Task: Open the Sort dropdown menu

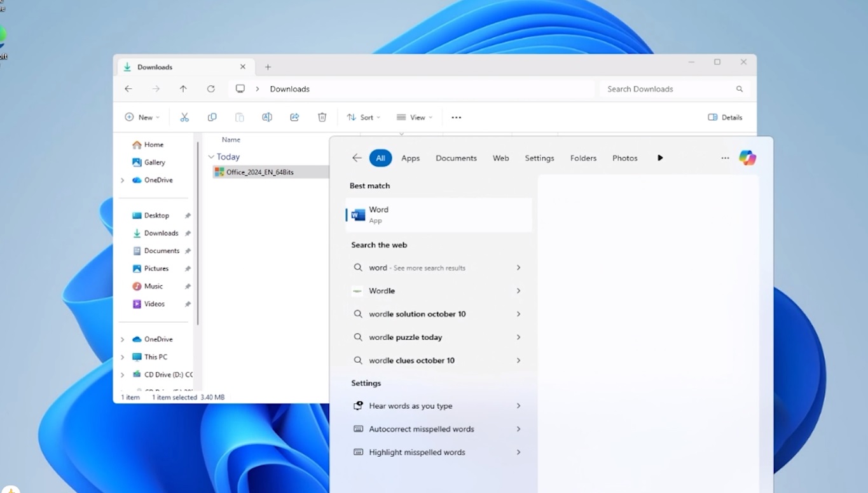Action: (364, 118)
